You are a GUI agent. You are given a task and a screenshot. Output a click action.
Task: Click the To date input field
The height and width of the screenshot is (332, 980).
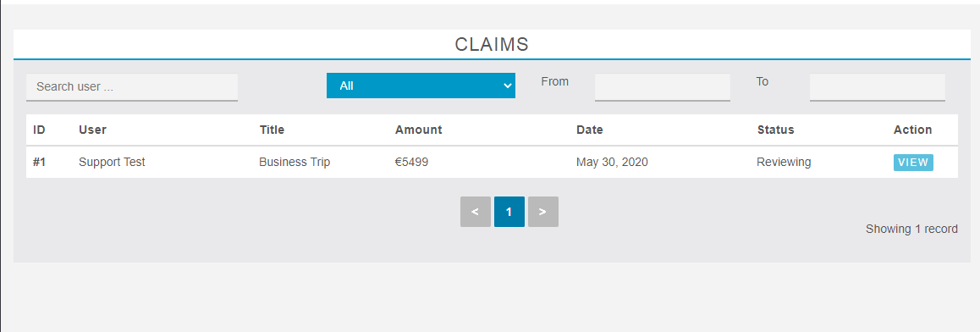tap(877, 87)
